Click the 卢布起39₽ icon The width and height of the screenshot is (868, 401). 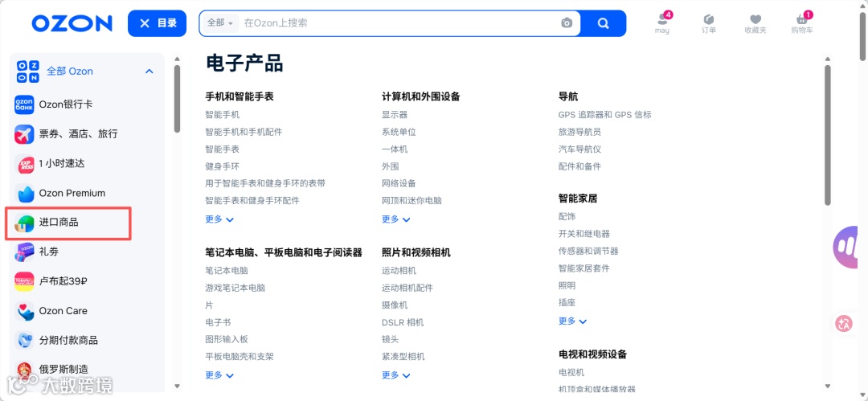point(24,281)
